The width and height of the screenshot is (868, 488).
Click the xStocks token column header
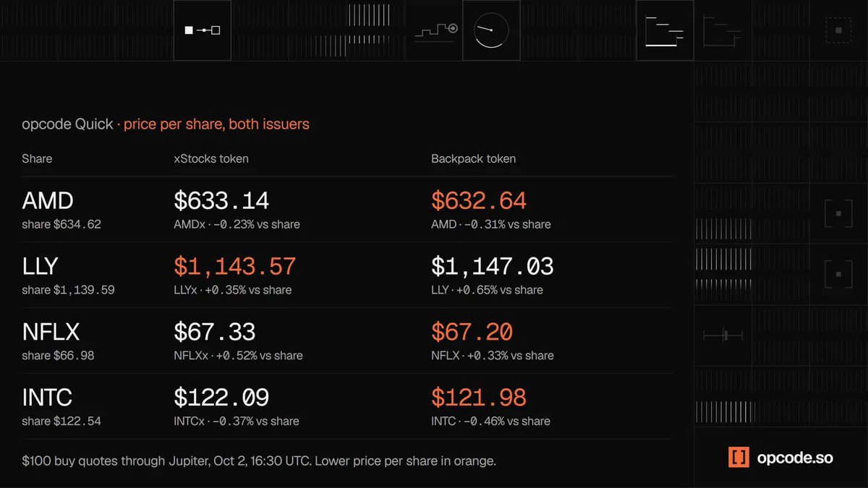click(211, 158)
